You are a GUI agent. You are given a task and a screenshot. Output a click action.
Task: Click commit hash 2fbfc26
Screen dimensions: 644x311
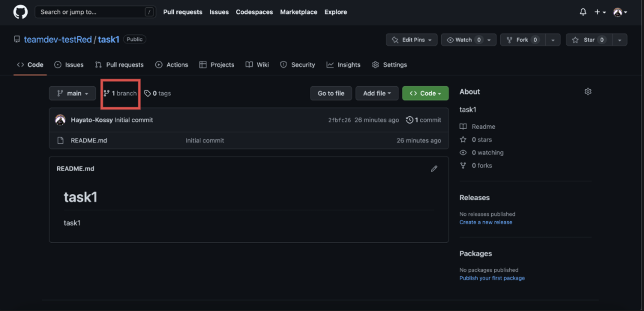tap(339, 120)
